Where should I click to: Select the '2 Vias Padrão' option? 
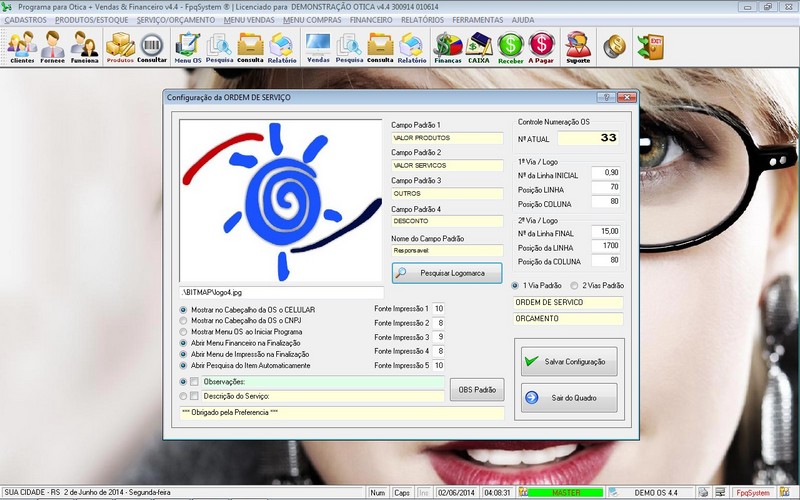click(573, 286)
